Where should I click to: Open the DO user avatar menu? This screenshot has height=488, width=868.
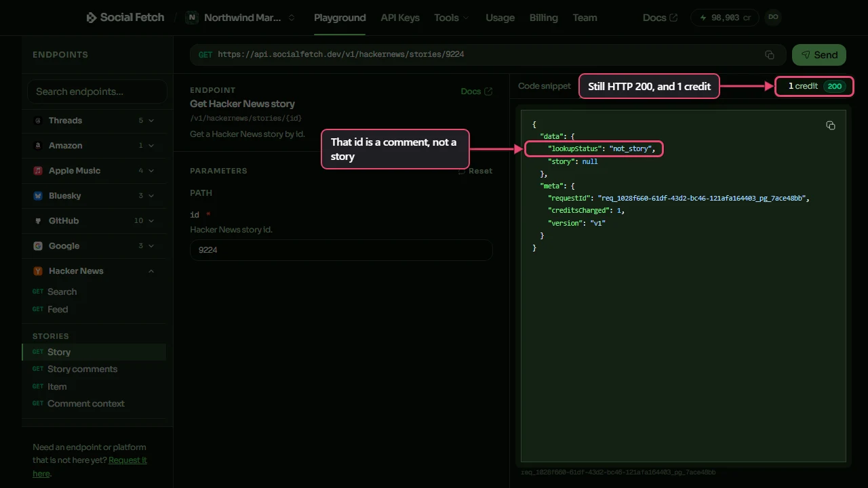coord(772,18)
